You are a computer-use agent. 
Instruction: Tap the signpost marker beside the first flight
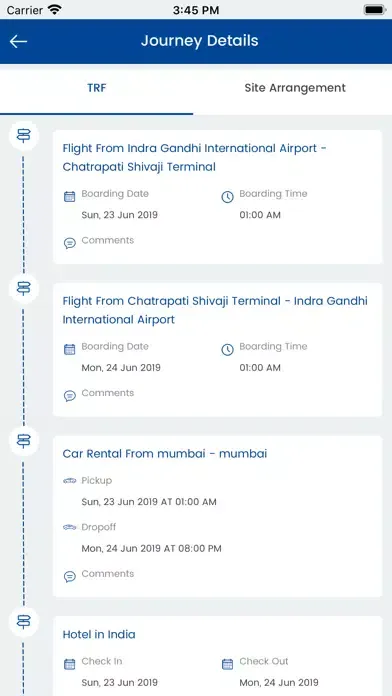24,135
